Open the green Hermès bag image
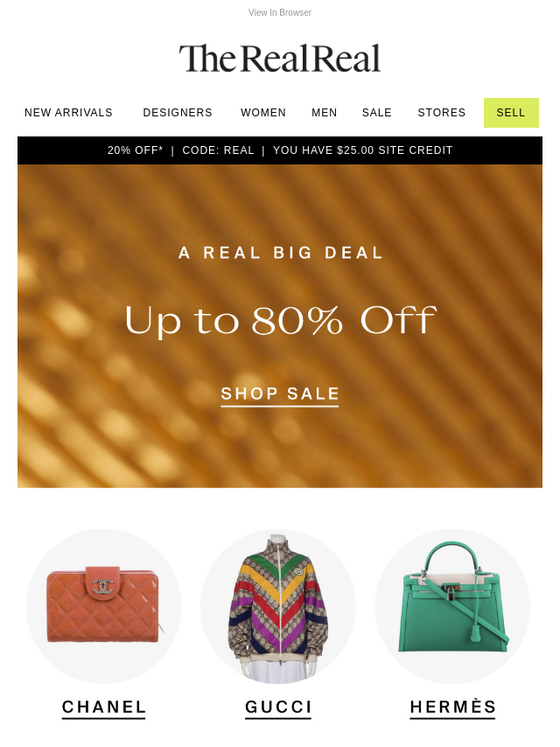560x747 pixels. click(452, 606)
